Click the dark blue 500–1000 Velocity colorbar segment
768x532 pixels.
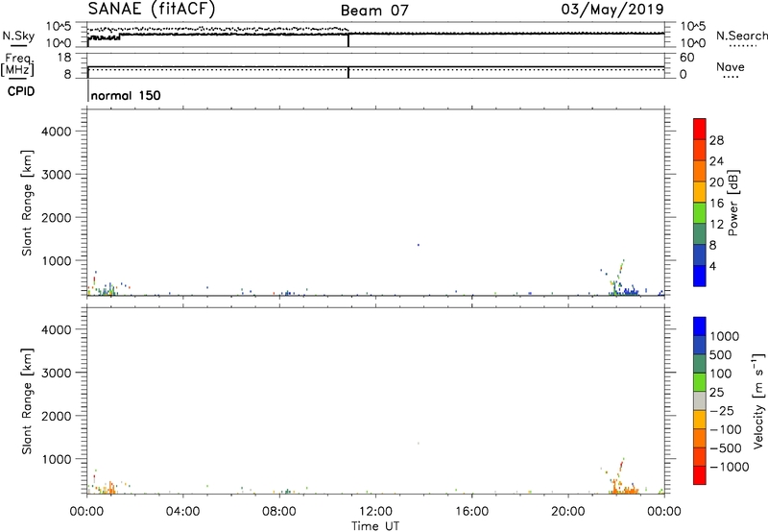click(700, 345)
